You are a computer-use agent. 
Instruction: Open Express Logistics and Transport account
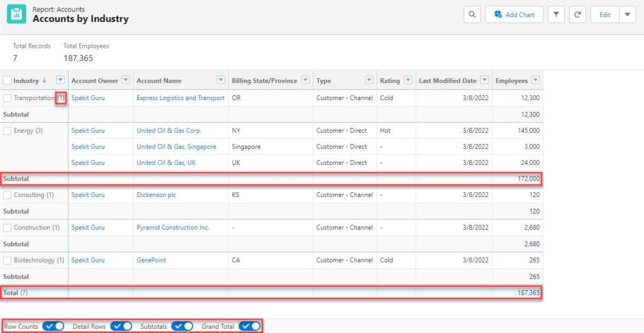click(x=180, y=98)
